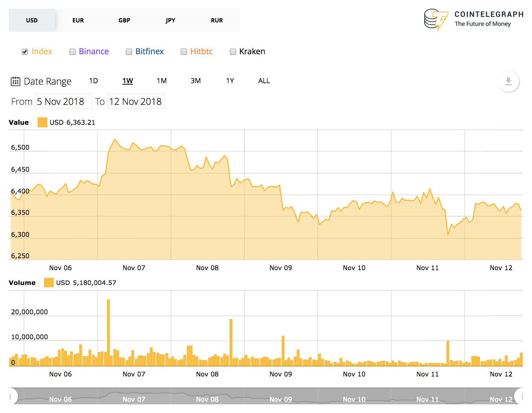Select the ALL date range option
The height and width of the screenshot is (413, 532).
(x=264, y=81)
